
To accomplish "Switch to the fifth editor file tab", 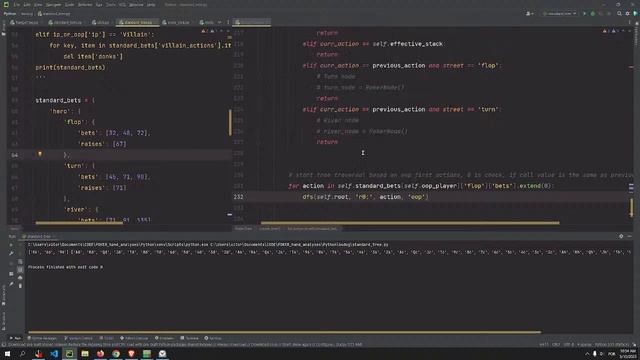I will click(x=176, y=22).
